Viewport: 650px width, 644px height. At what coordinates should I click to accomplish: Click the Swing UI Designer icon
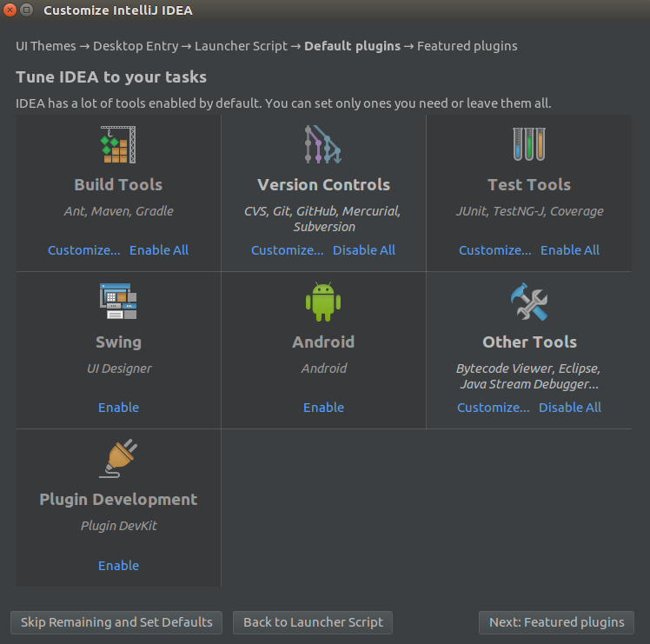pyautogui.click(x=118, y=301)
